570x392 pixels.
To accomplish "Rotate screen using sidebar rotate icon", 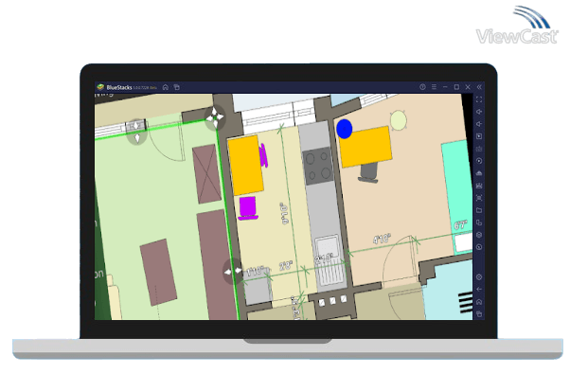I will pos(479,223).
